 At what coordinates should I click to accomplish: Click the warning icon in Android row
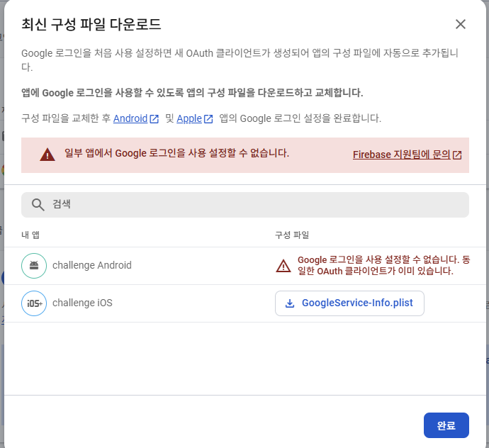(x=283, y=266)
